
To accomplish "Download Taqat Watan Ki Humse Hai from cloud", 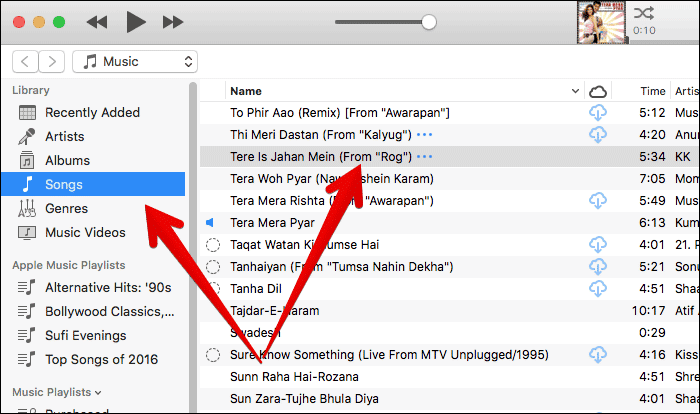I will coord(598,244).
